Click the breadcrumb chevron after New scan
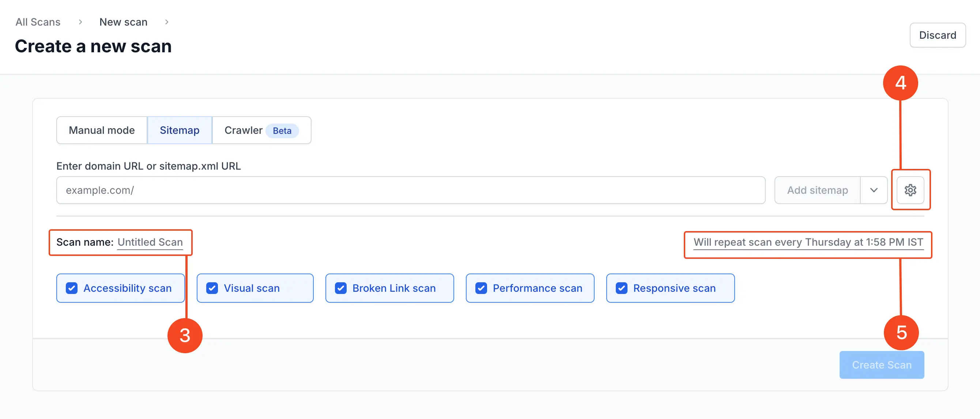 (166, 22)
